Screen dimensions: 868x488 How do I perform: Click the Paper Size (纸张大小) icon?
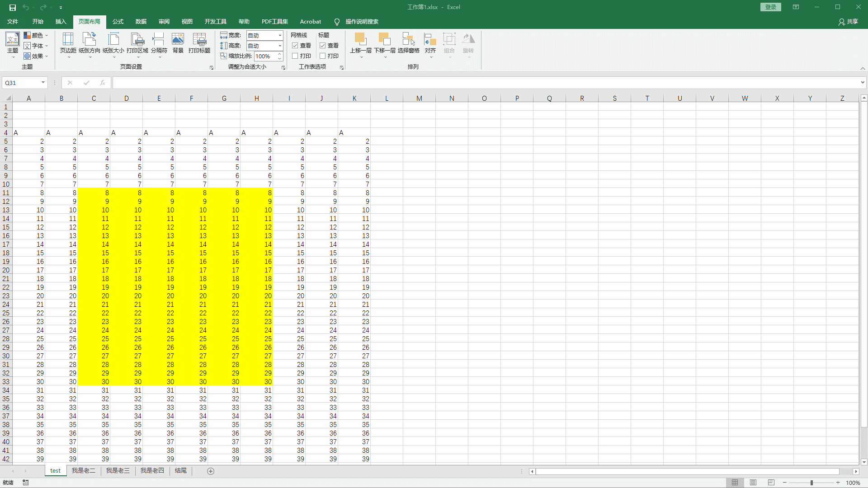[113, 45]
